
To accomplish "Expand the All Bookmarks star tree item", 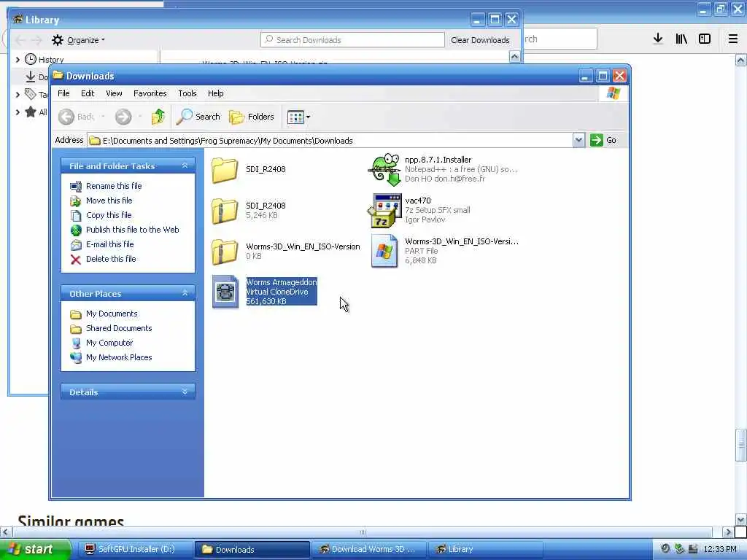I will 18,112.
